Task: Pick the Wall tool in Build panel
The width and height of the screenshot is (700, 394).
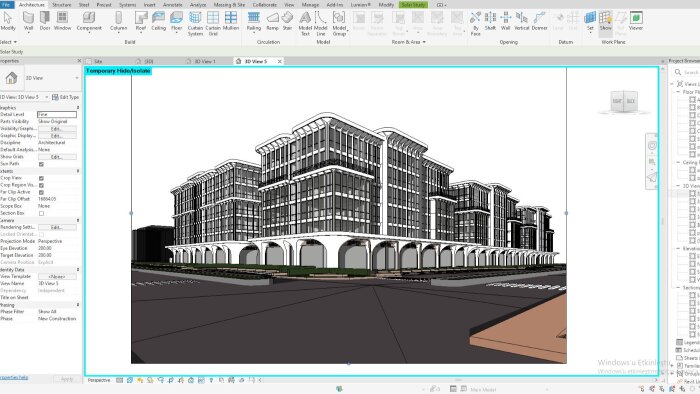Action: click(28, 21)
